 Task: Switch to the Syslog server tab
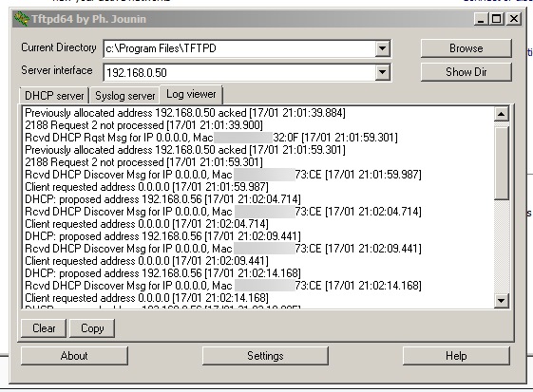[x=124, y=96]
